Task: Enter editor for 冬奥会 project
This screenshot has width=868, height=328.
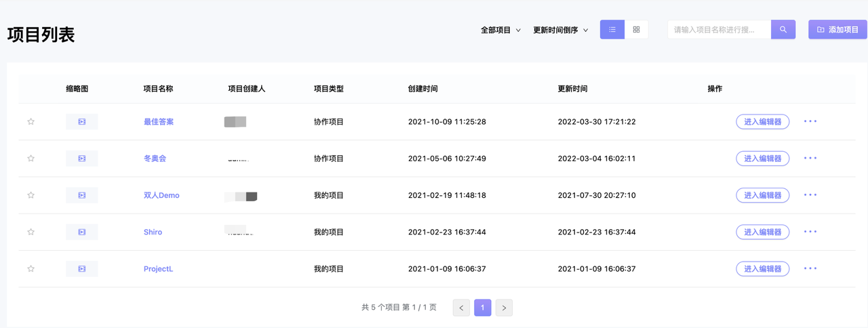Action: coord(762,159)
